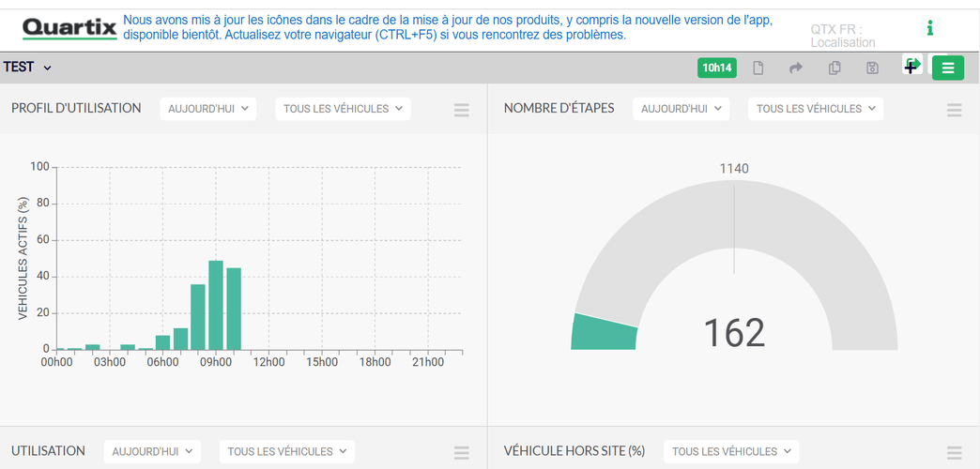Click the new blank page icon

(758, 68)
